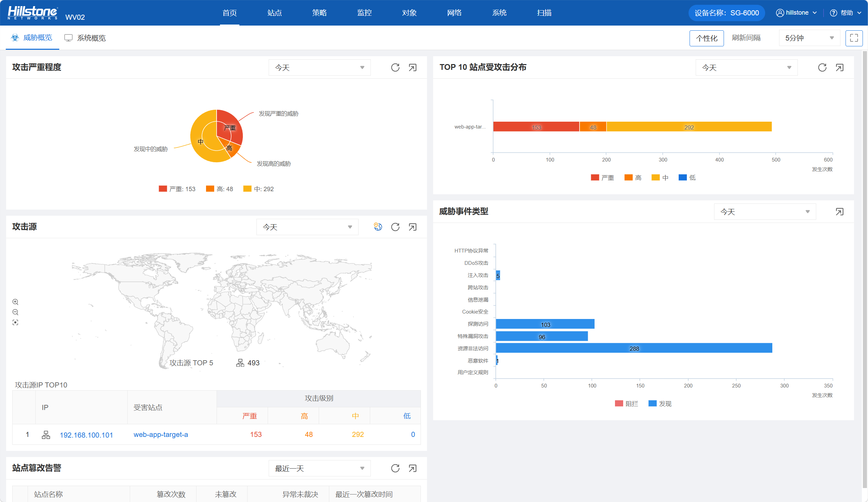Reset world map to fit view

(x=16, y=322)
